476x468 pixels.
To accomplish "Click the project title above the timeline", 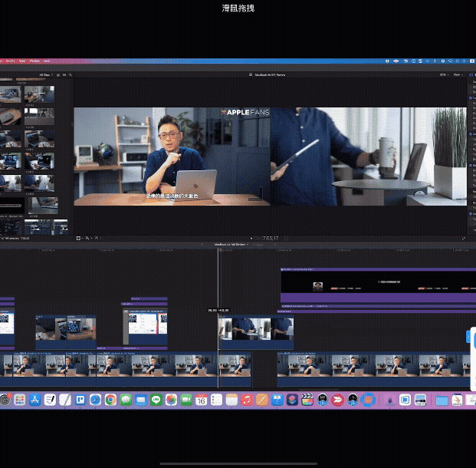I will (x=228, y=246).
